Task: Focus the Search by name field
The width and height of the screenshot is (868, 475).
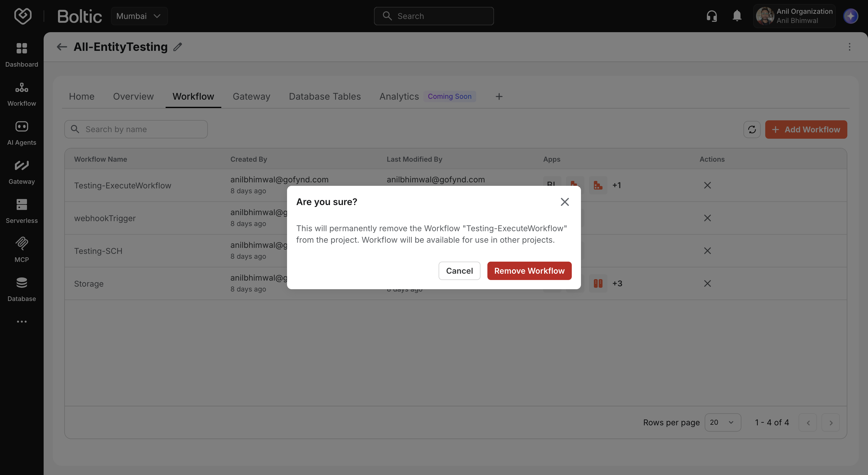Action: click(x=136, y=129)
